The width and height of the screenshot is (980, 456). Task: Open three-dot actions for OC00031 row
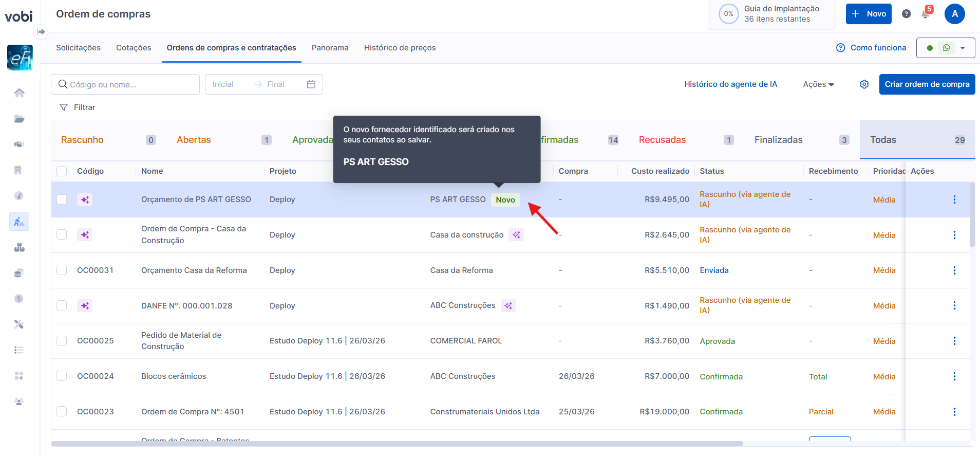(954, 270)
